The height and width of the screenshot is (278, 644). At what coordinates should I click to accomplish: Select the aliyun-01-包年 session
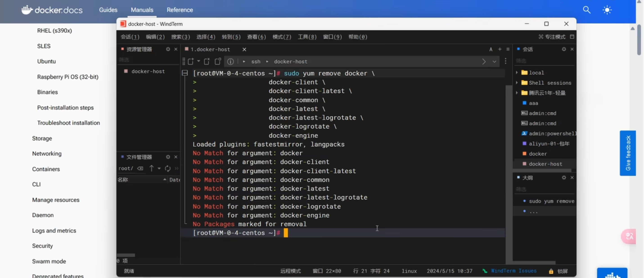pos(546,144)
